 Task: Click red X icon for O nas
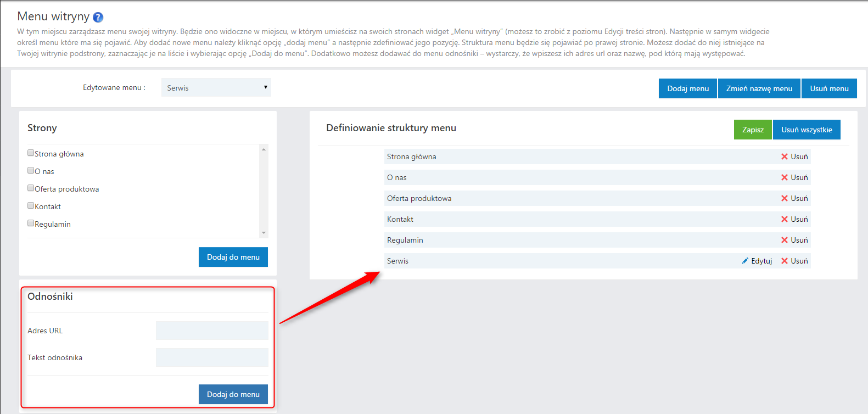785,177
